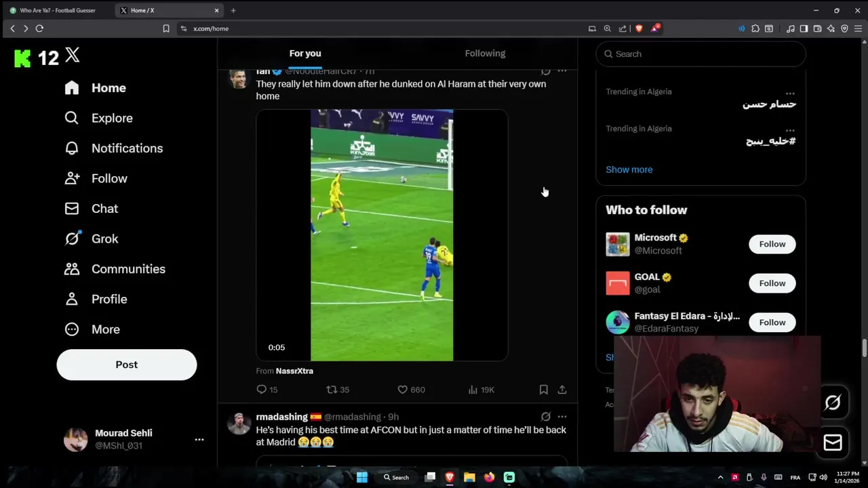Open Brave Wallet toolbar icon

click(817, 28)
